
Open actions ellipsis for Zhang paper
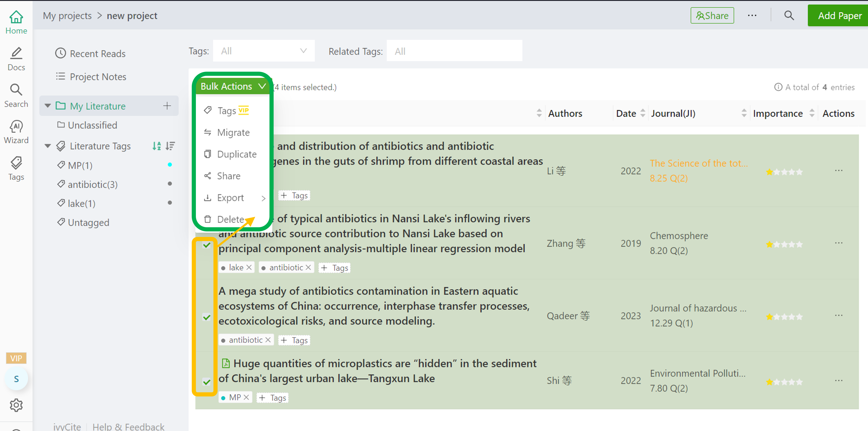(x=839, y=243)
